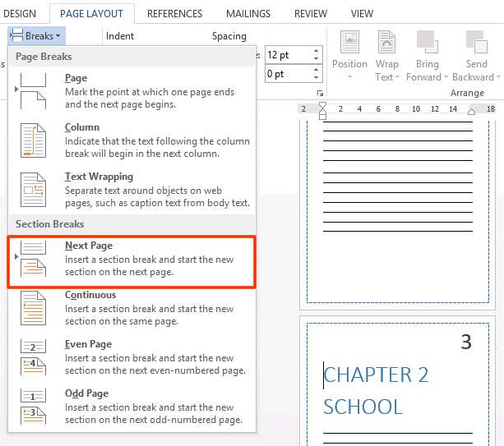Pick the Odd Page section break icon
The image size is (504, 446).
(34, 407)
